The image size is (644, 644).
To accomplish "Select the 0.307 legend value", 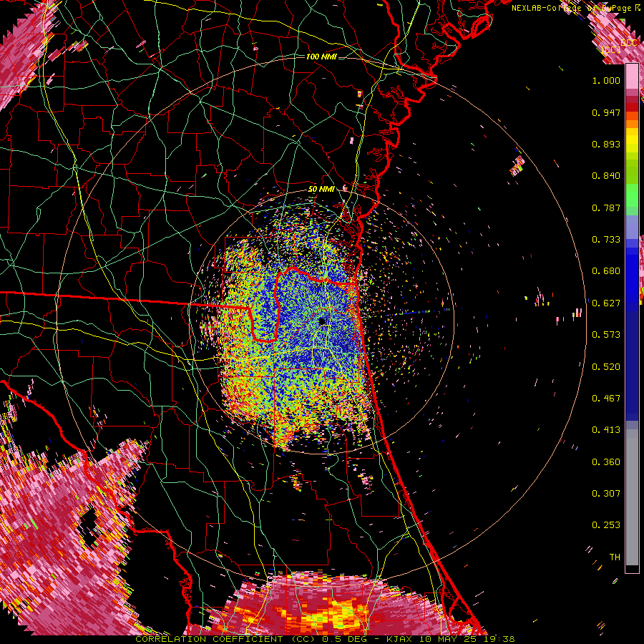I will coord(606,494).
